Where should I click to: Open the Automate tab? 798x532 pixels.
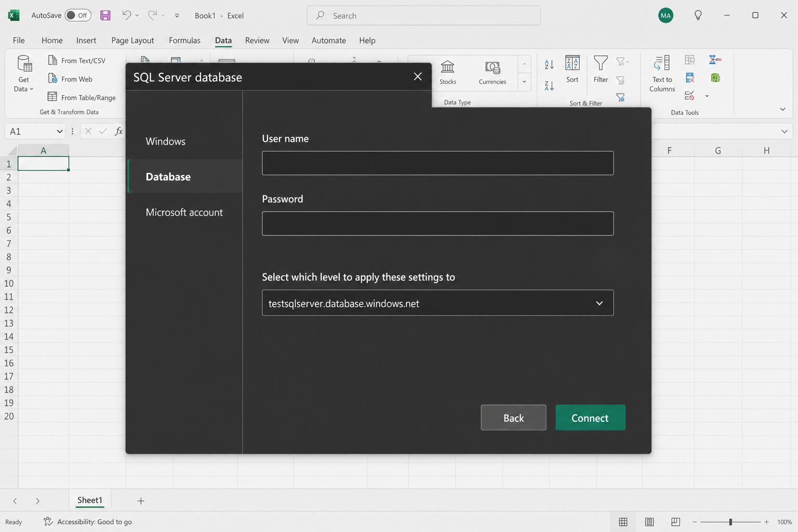pos(329,41)
